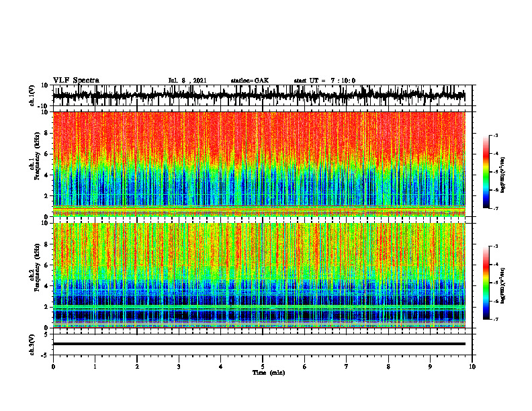Click the "-7" label on ch.2 color bar
This screenshot has height=411, width=532.
coord(496,319)
